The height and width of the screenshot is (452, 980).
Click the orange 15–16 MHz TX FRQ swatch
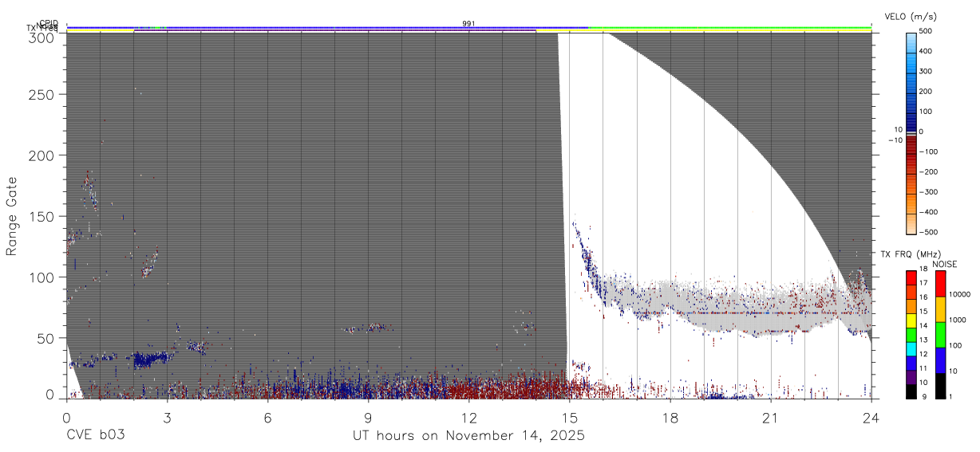tap(911, 306)
